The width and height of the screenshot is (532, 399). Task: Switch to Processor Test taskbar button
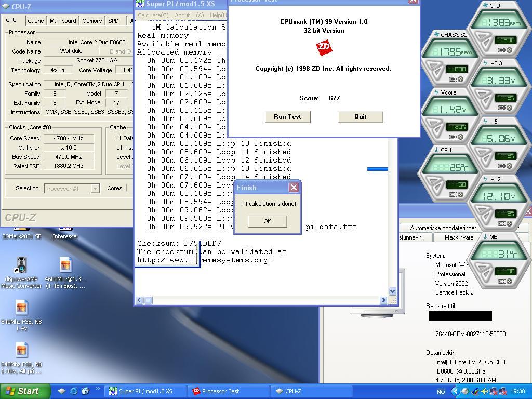[x=229, y=391]
